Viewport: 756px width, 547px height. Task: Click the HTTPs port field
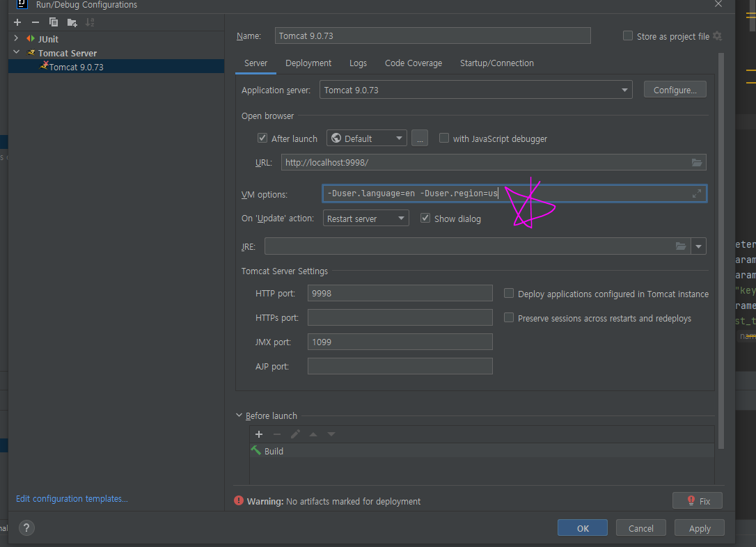400,317
